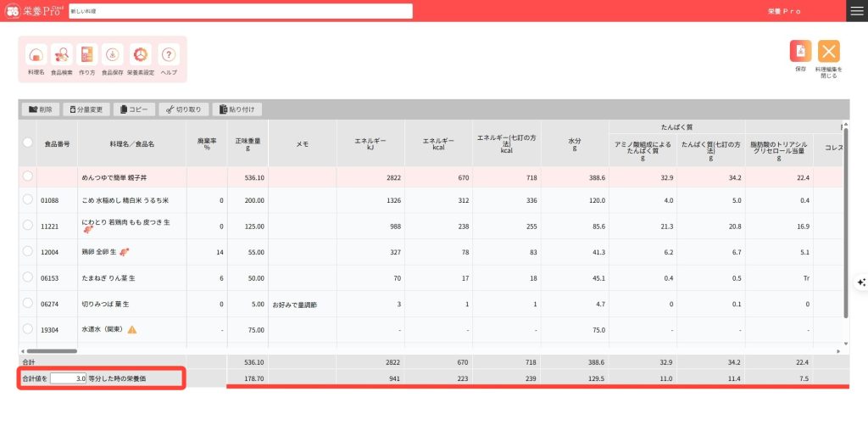The width and height of the screenshot is (868, 431).
Task: Click the 新しい料理 dish name field in the header
Action: (x=240, y=11)
